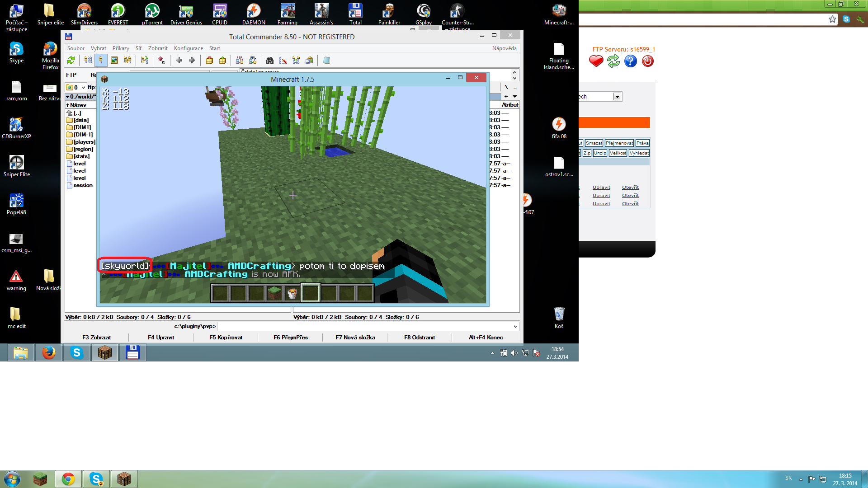Click the F5 Kopírovat button
This screenshot has width=868, height=488.
pos(226,338)
